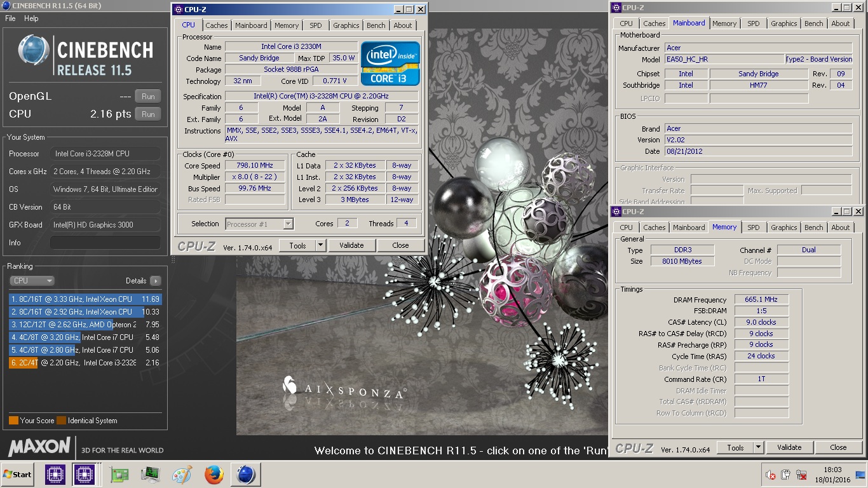Open Tools dropdown arrow in center CPU-Z
This screenshot has height=488, width=868.
[320, 245]
